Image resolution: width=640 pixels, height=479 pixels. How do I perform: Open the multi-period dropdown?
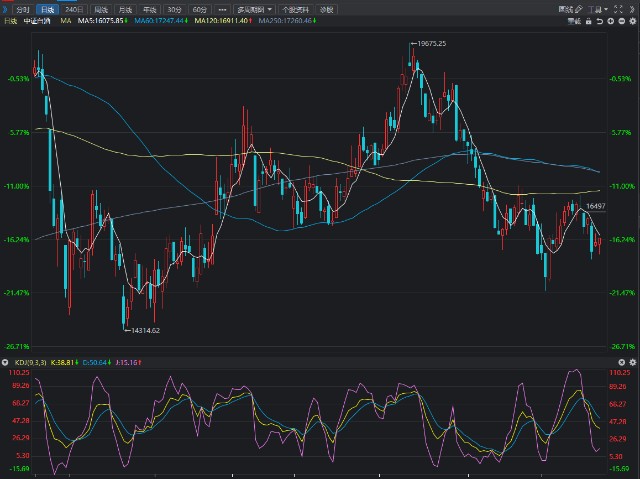coord(255,9)
